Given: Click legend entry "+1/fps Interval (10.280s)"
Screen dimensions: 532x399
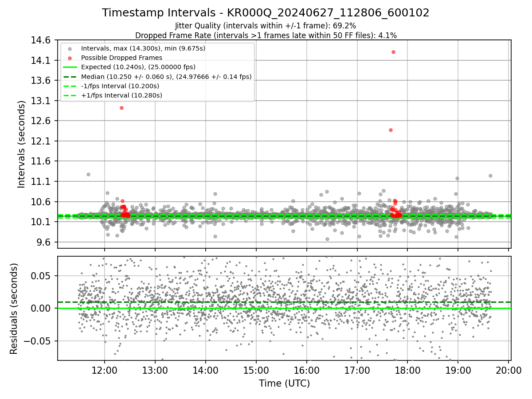Looking at the screenshot, I should [x=121, y=95].
